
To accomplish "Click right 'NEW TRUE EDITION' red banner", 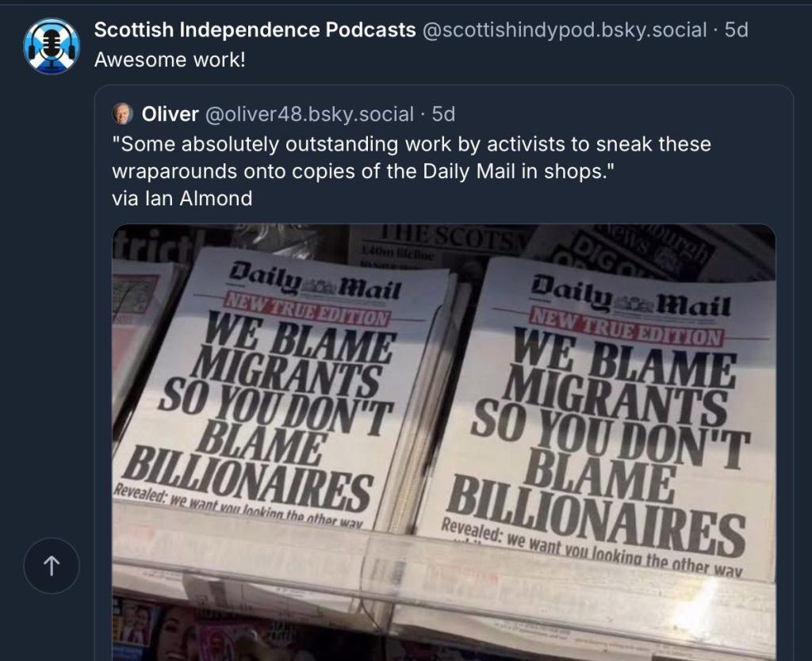I will click(x=626, y=327).
